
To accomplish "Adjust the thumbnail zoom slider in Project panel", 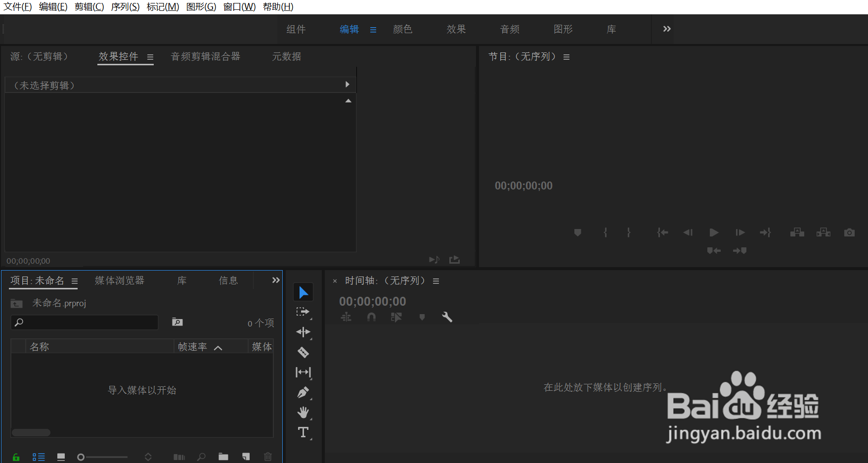I will click(x=102, y=457).
